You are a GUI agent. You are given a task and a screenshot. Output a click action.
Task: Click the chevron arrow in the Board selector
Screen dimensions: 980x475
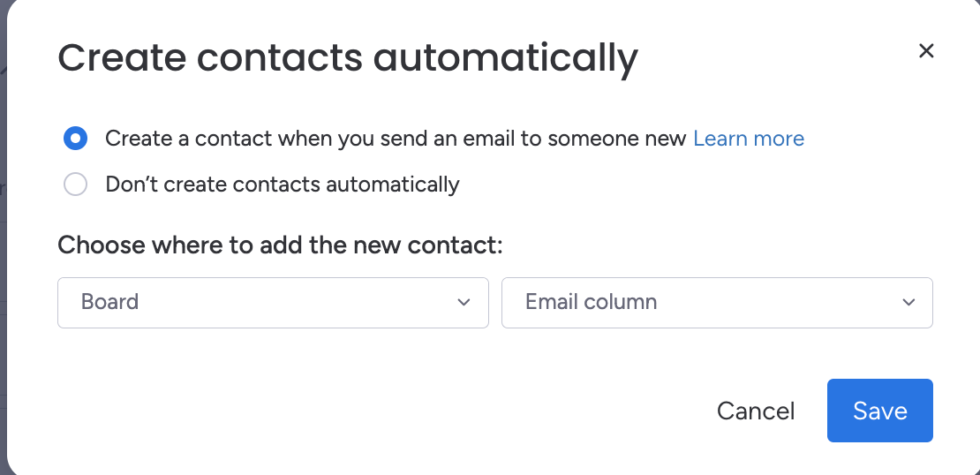[464, 303]
